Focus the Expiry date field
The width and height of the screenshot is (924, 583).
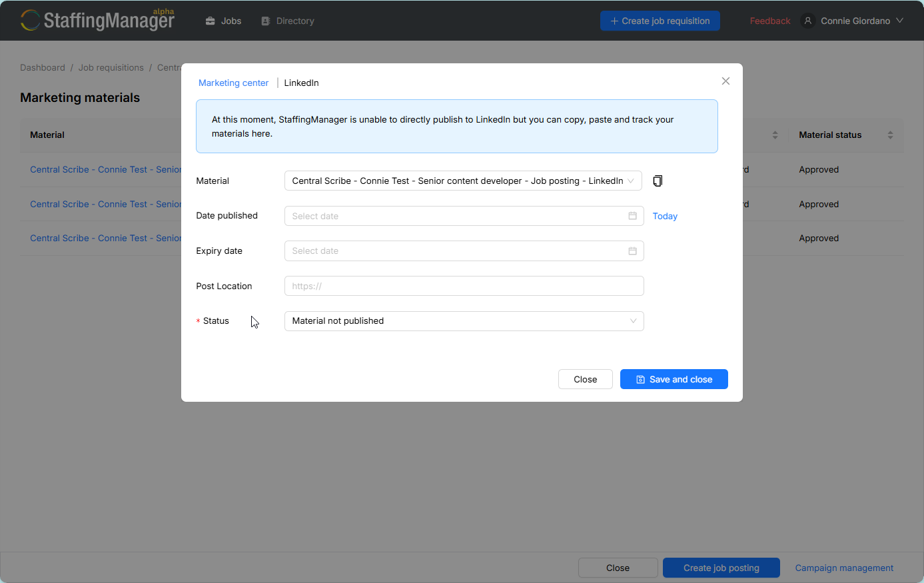click(464, 251)
